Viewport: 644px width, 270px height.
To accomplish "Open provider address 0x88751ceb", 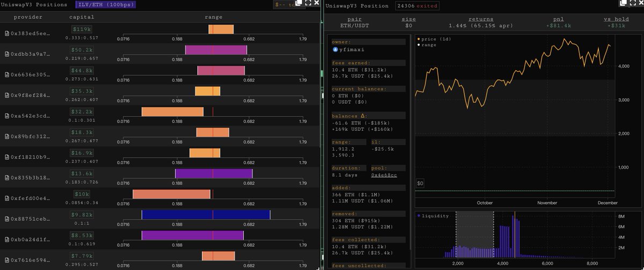I will click(x=31, y=219).
